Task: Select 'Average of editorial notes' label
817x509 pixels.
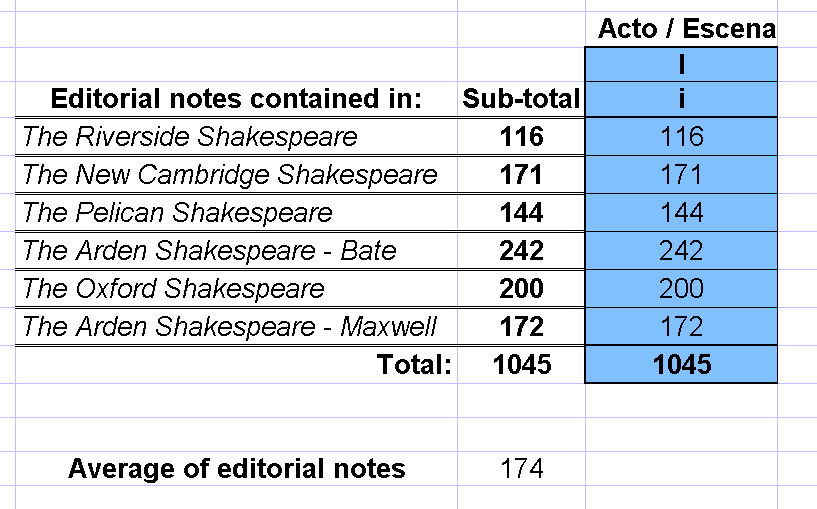Action: point(237,468)
